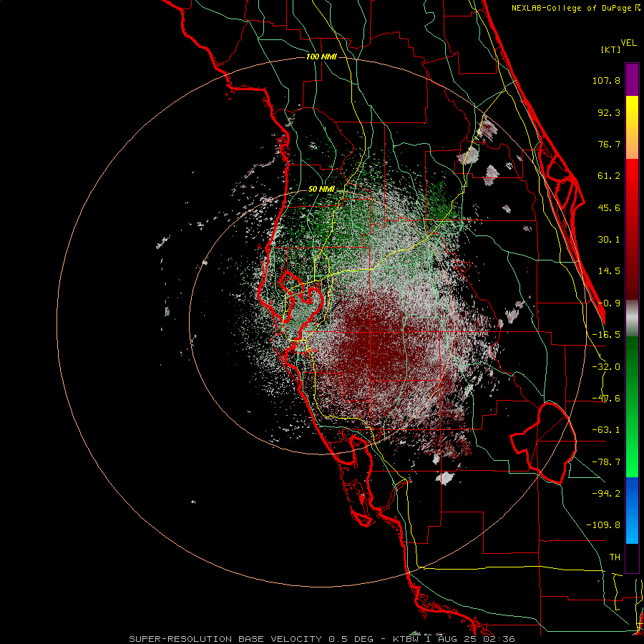Image resolution: width=644 pixels, height=644 pixels.
Task: Select the -47.6 scale value
Action: [x=606, y=399]
